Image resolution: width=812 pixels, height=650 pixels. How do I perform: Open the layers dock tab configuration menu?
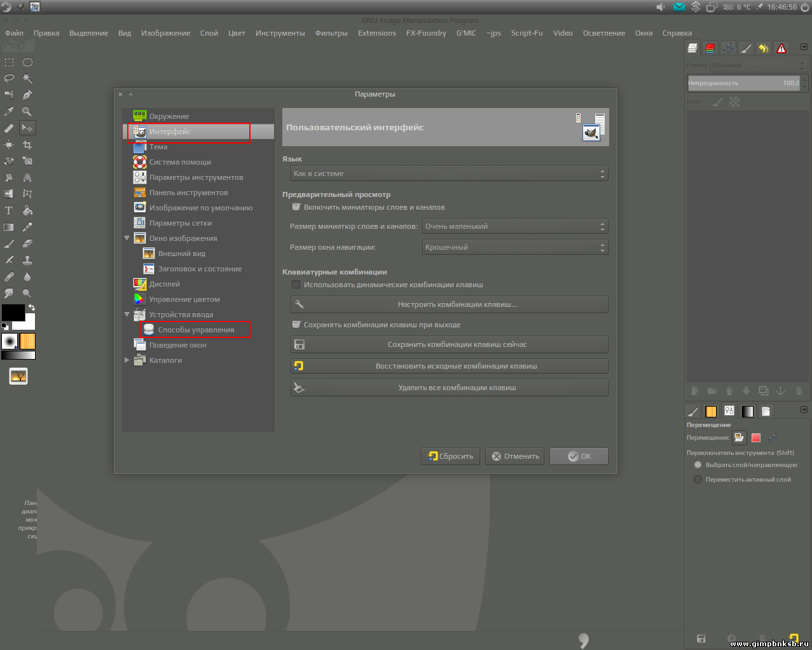pos(804,47)
